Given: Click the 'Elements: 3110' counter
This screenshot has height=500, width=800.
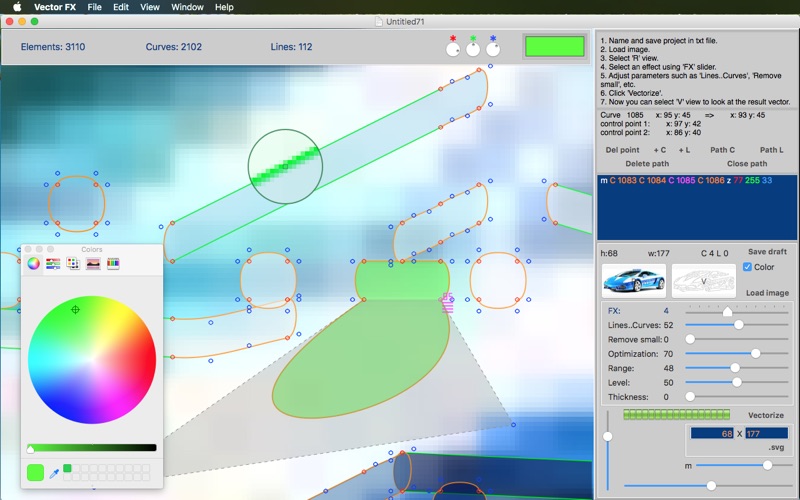Looking at the screenshot, I should pos(53,47).
